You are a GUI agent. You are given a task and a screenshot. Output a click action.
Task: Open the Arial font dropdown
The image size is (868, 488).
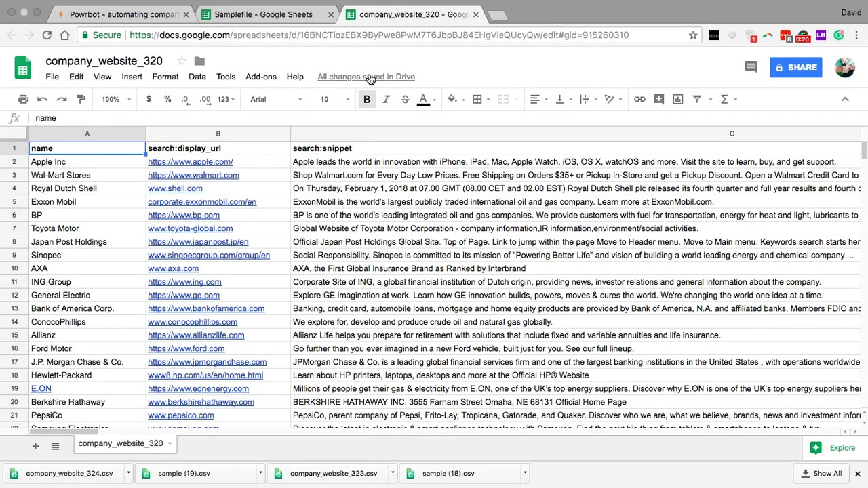276,99
